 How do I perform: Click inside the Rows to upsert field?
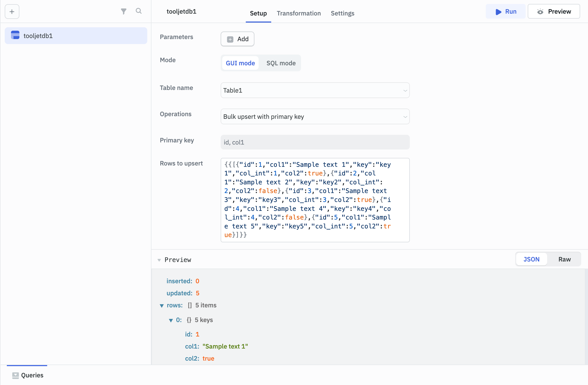point(314,199)
